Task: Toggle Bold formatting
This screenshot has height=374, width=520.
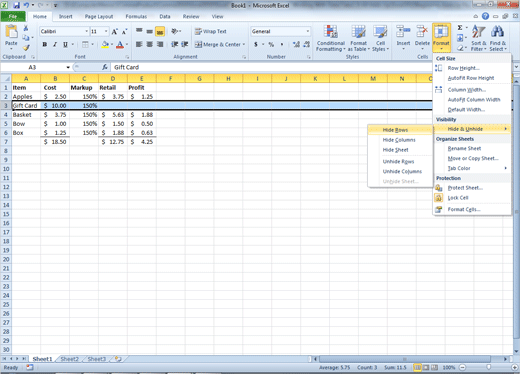Action: [44, 44]
